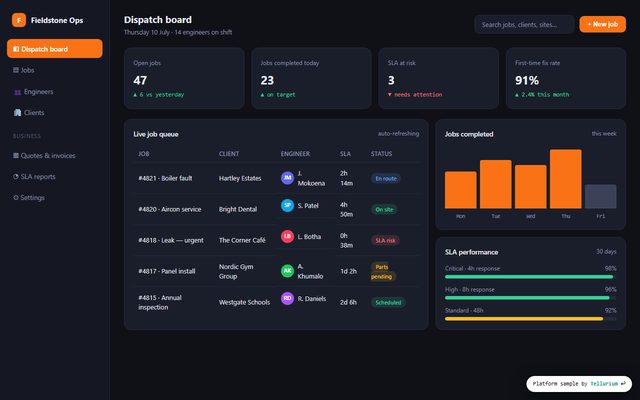This screenshot has height=400, width=640.
Task: Click the On site status badge
Action: tap(384, 209)
